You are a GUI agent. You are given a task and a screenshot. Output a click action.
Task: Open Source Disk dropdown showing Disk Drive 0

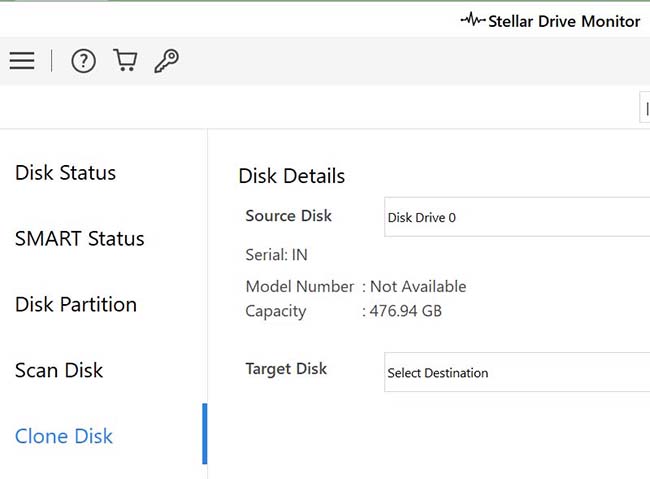point(517,217)
